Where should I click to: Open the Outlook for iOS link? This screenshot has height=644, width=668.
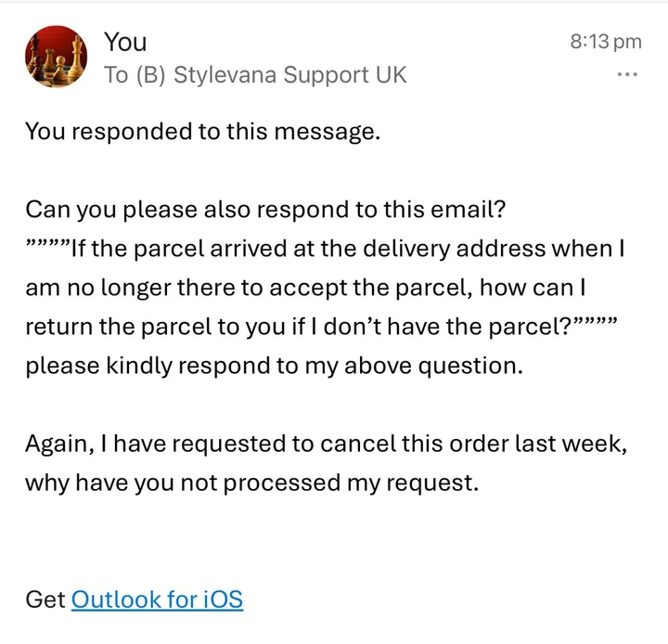[157, 599]
